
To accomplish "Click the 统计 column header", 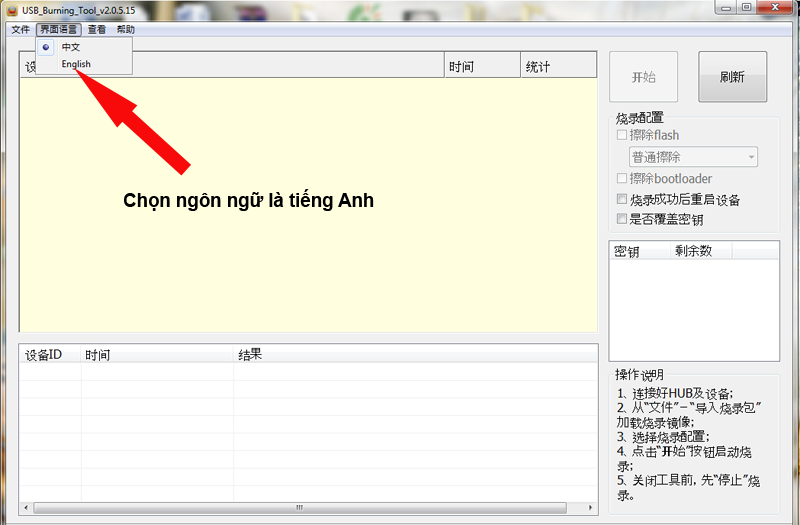I will pos(537,67).
